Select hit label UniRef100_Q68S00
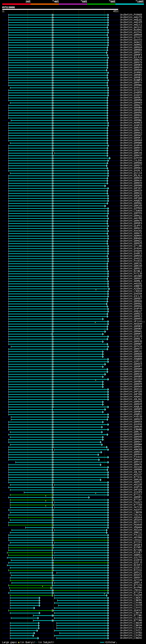The height and width of the screenshot is (644, 146). (x=131, y=389)
